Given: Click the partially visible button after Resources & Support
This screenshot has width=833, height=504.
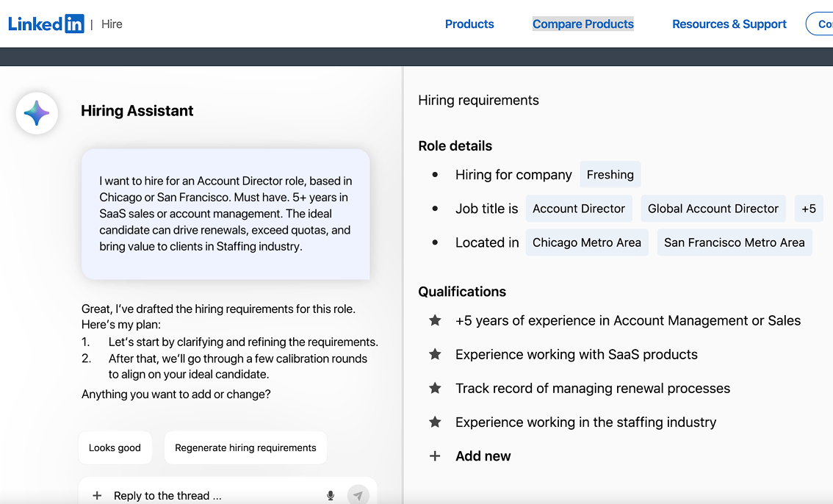Looking at the screenshot, I should [820, 24].
